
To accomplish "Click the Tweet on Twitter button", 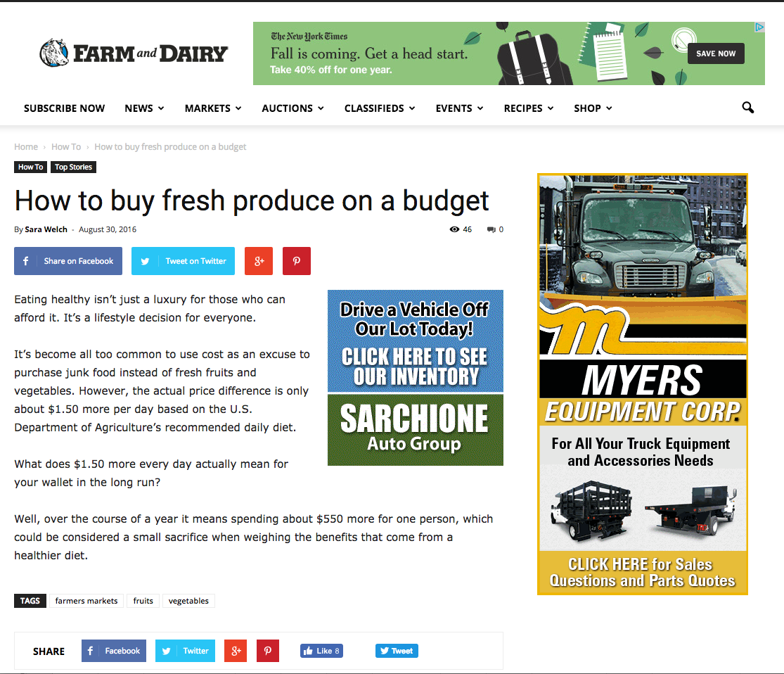I will [x=183, y=261].
